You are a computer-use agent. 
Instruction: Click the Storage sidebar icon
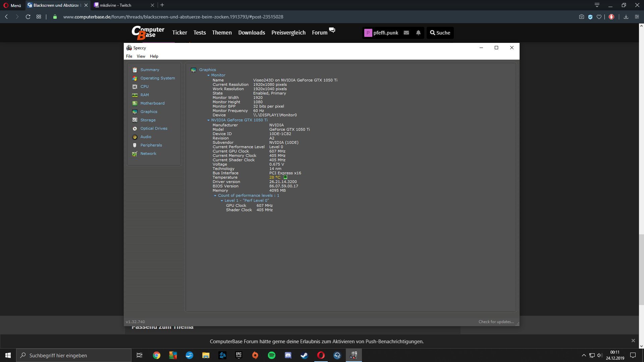click(x=135, y=120)
